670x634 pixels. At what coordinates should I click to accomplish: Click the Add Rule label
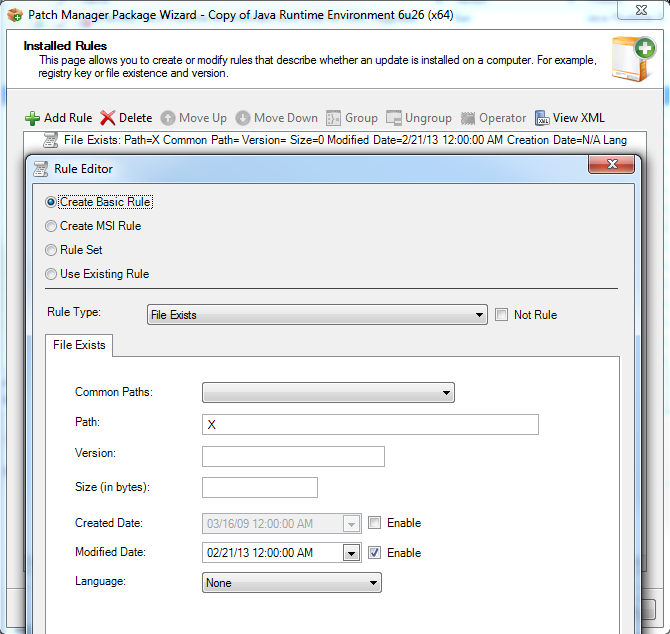pos(68,118)
